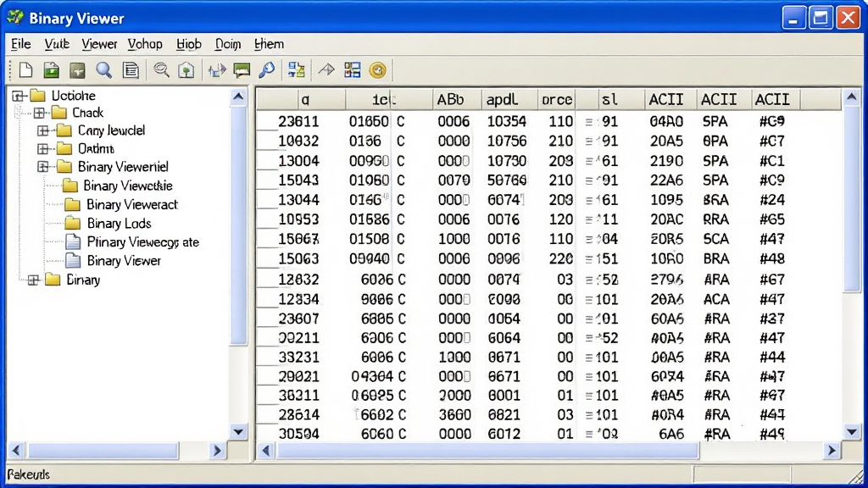Click cell 23611 in first row
Image resolution: width=868 pixels, height=488 pixels.
(298, 121)
